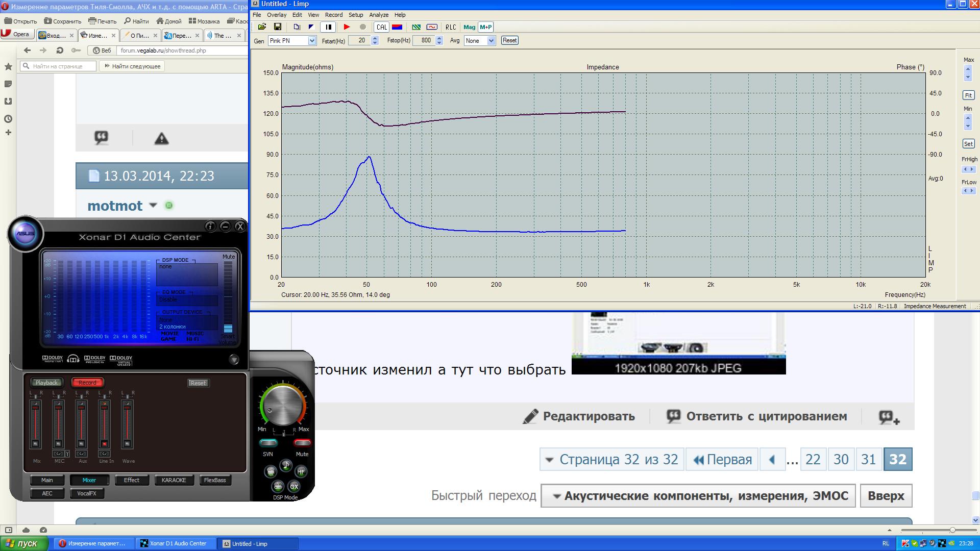Select the GX DSP mode icon

click(294, 486)
